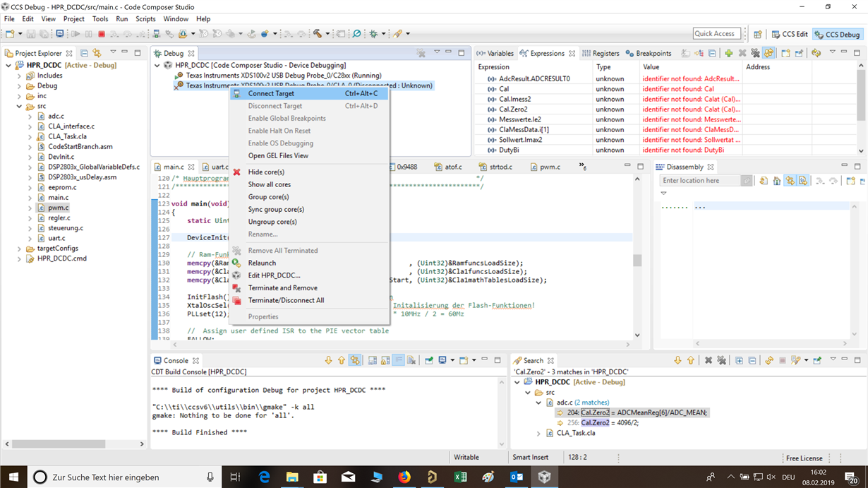The width and height of the screenshot is (868, 488).
Task: Switch to the Registers tab
Action: click(x=600, y=53)
